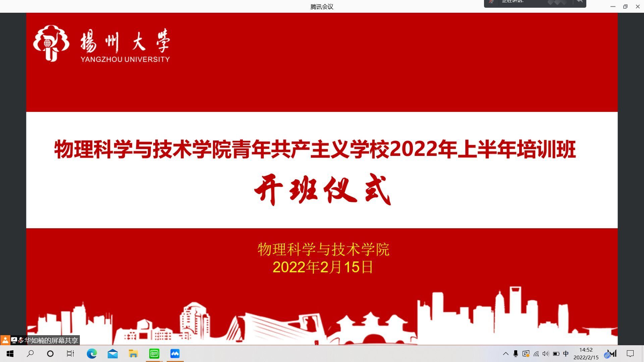This screenshot has height=362, width=644.
Task: Toggle the 中 input method indicator
Action: click(x=566, y=354)
